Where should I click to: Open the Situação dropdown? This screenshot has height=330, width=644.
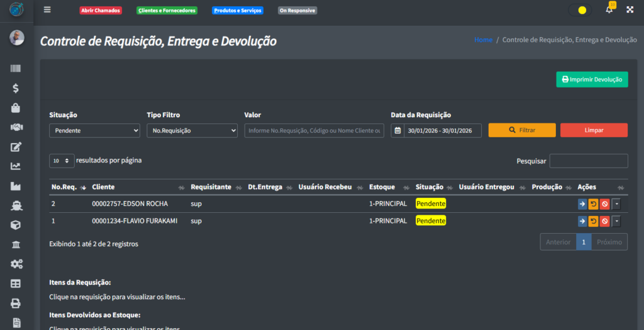click(x=94, y=130)
